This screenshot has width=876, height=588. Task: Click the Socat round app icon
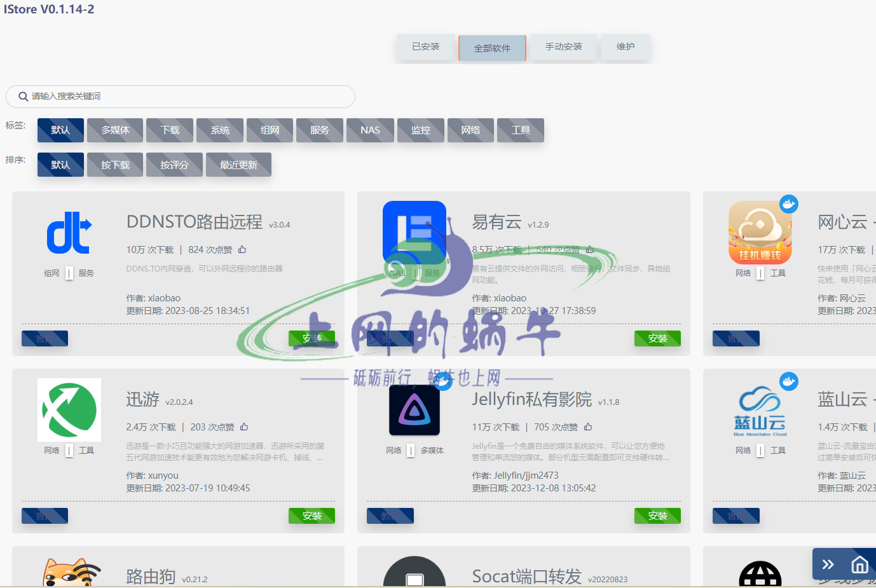[x=414, y=572]
